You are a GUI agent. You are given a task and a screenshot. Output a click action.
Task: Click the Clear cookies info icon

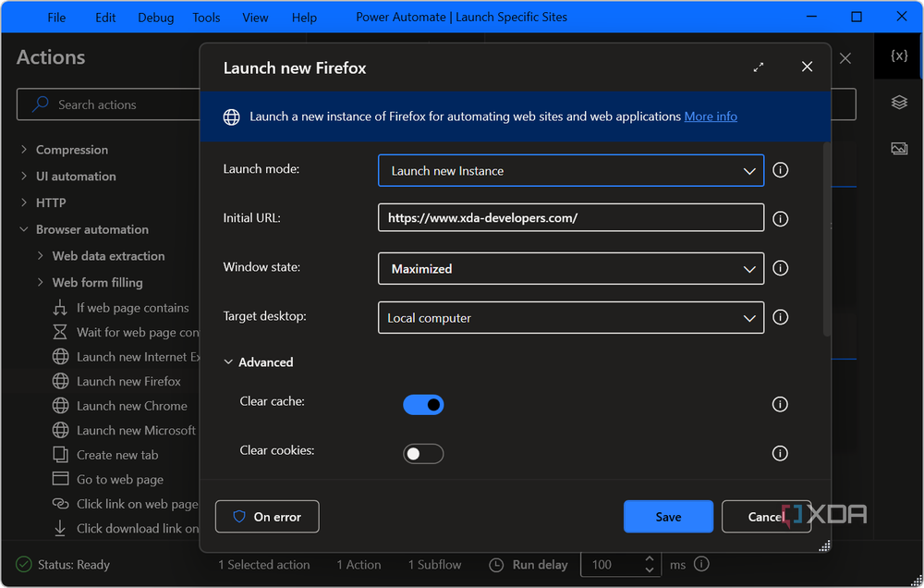780,453
